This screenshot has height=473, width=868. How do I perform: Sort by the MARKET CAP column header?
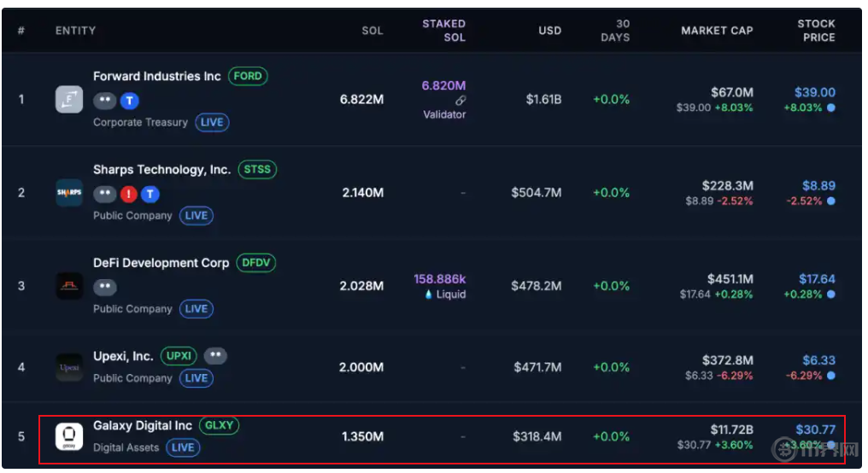point(717,31)
